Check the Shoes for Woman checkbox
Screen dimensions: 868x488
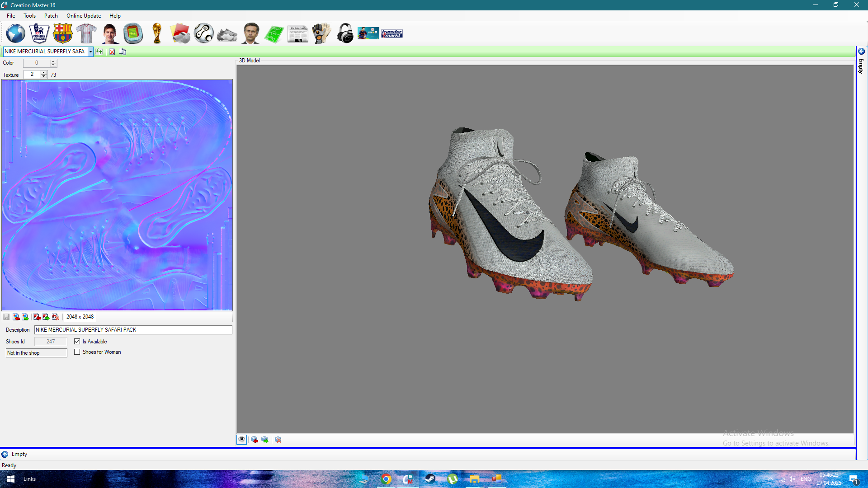pos(77,352)
